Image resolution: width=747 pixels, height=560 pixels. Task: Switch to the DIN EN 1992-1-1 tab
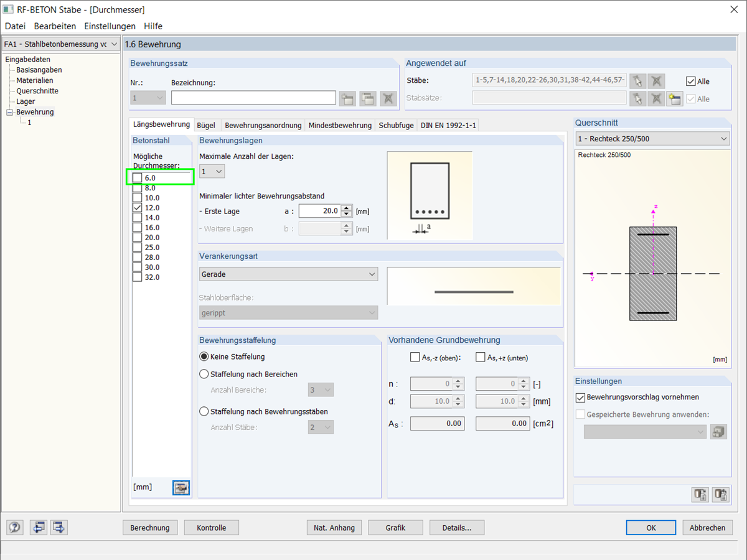[448, 125]
